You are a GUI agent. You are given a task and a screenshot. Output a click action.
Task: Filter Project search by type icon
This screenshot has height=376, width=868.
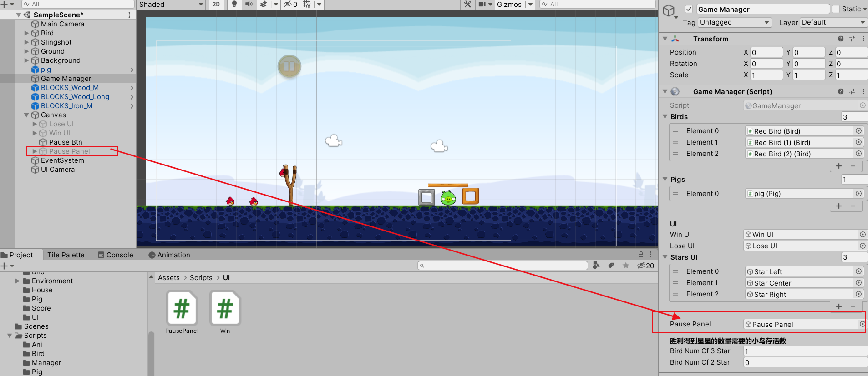(596, 266)
